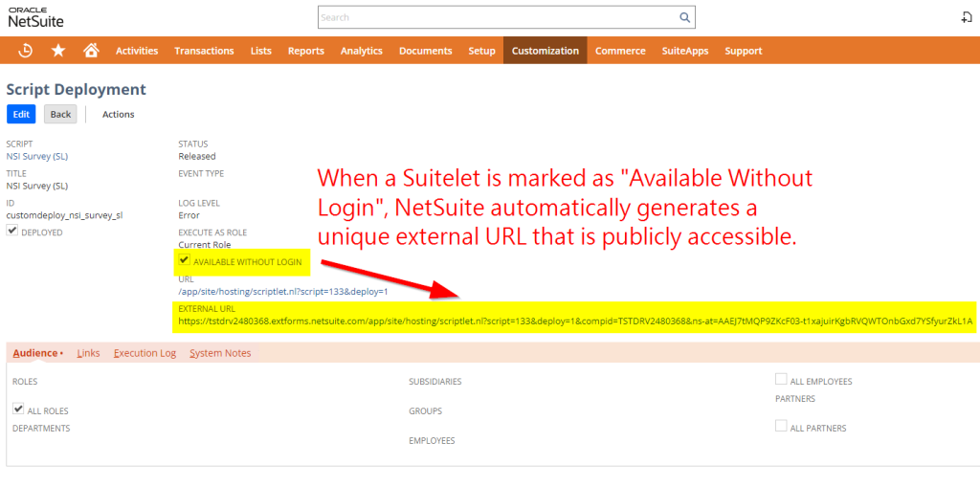This screenshot has height=487, width=980.
Task: Open the Actions dropdown
Action: coord(118,115)
